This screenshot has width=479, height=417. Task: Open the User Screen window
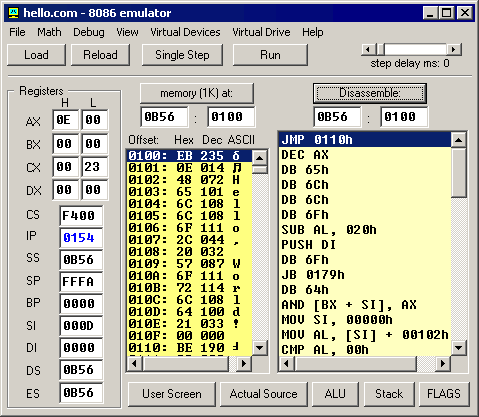pyautogui.click(x=172, y=394)
